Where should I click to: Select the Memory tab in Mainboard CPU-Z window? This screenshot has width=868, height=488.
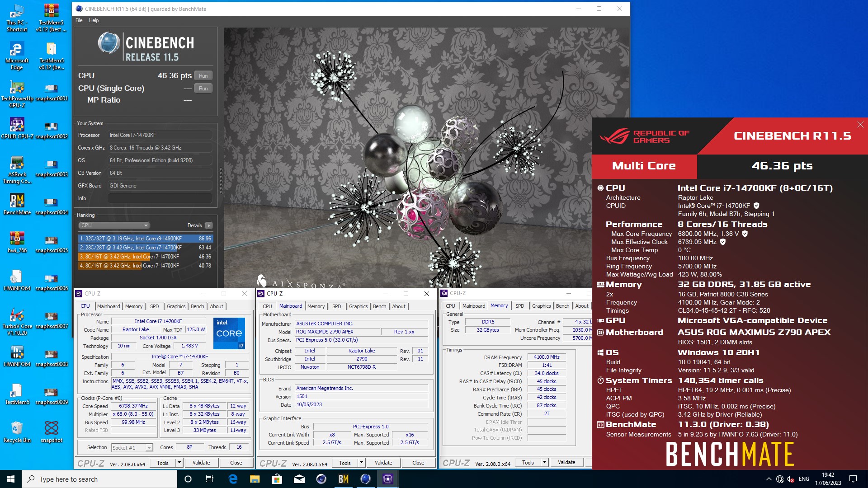pyautogui.click(x=316, y=306)
